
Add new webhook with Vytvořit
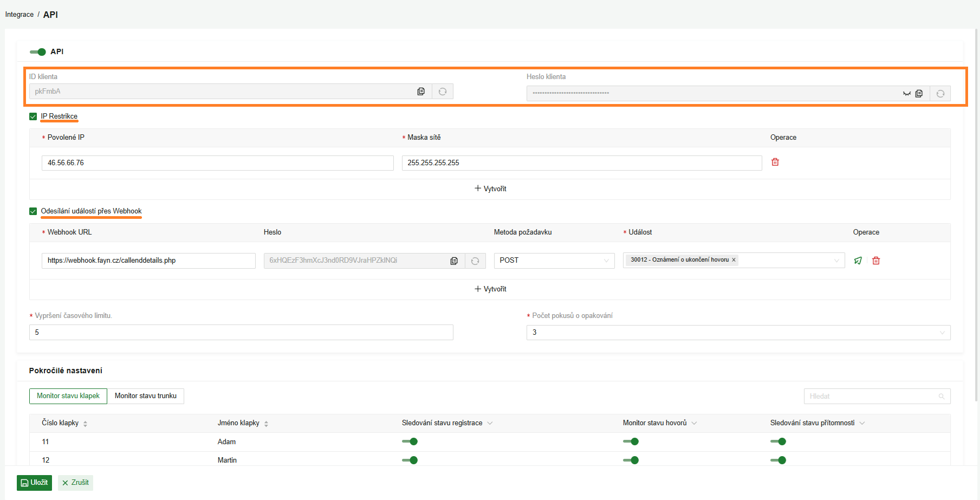pyautogui.click(x=490, y=289)
